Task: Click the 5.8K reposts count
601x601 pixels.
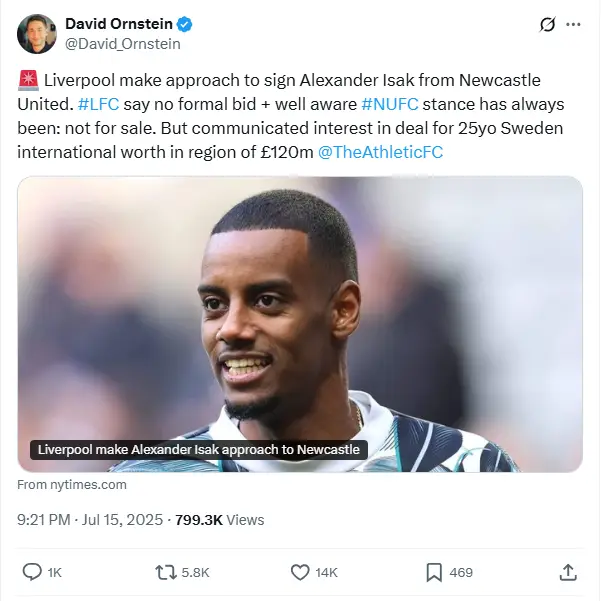Action: click(195, 572)
